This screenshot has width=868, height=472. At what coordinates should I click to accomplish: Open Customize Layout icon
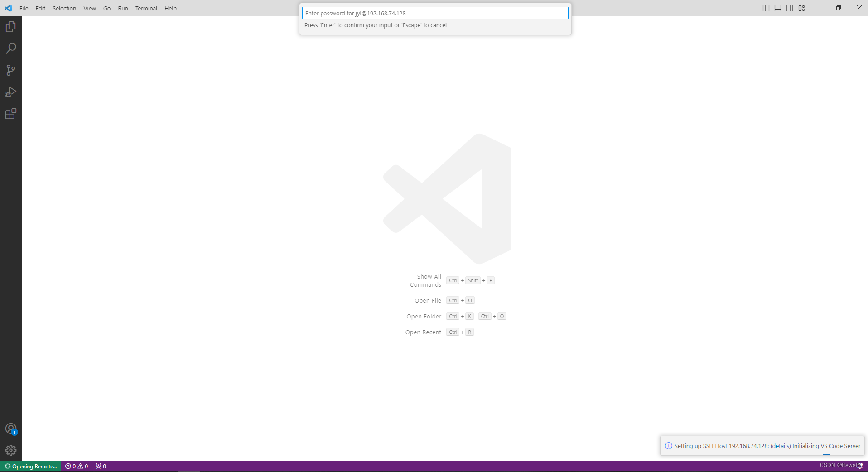[x=801, y=8]
